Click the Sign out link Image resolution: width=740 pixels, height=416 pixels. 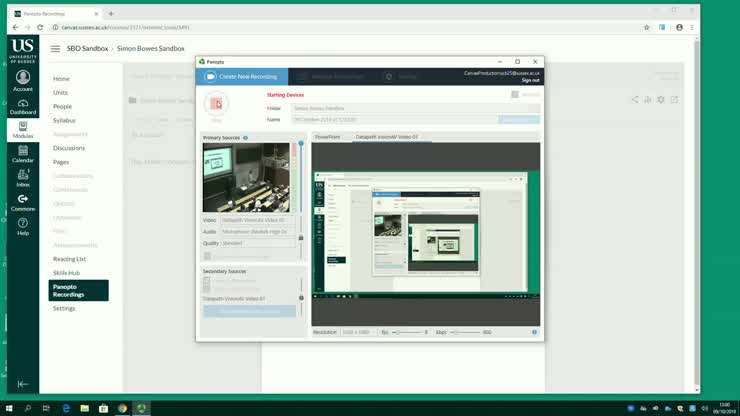click(530, 80)
